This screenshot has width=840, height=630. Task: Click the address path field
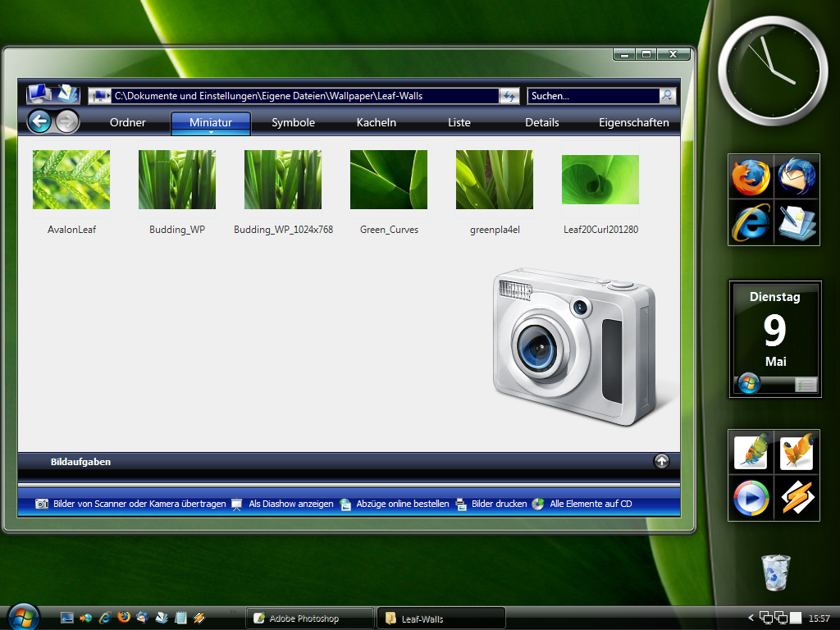305,96
